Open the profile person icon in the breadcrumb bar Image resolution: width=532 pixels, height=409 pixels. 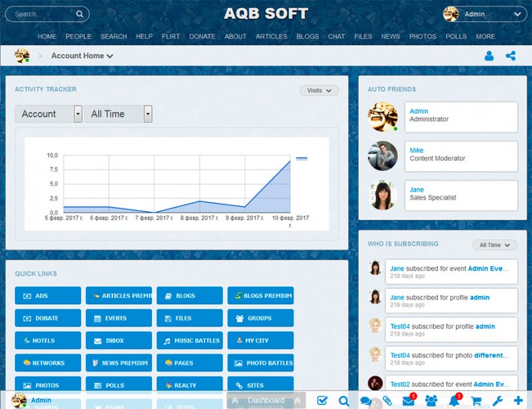(x=489, y=56)
